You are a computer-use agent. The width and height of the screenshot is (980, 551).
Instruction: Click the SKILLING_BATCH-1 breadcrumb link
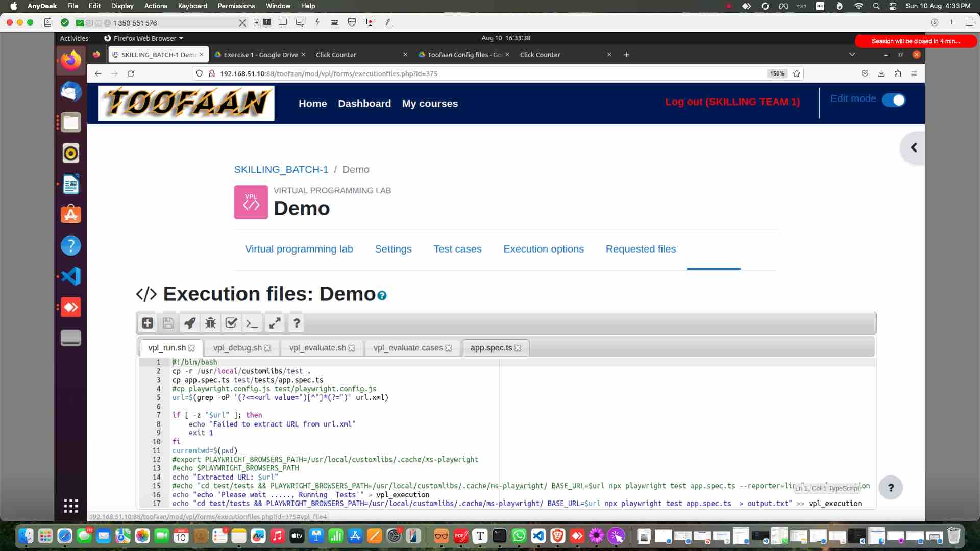tap(281, 169)
